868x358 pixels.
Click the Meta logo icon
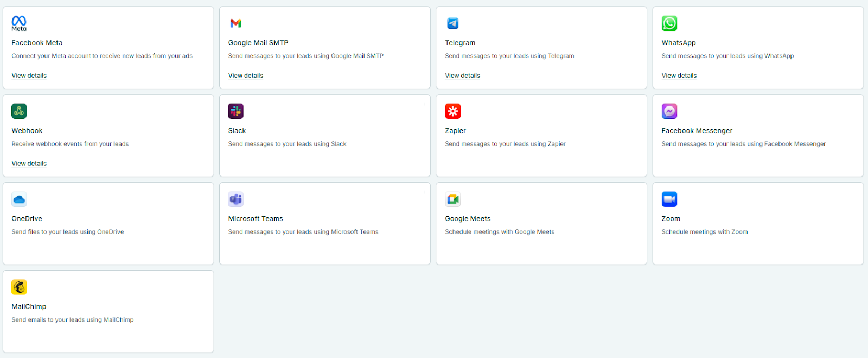point(19,23)
